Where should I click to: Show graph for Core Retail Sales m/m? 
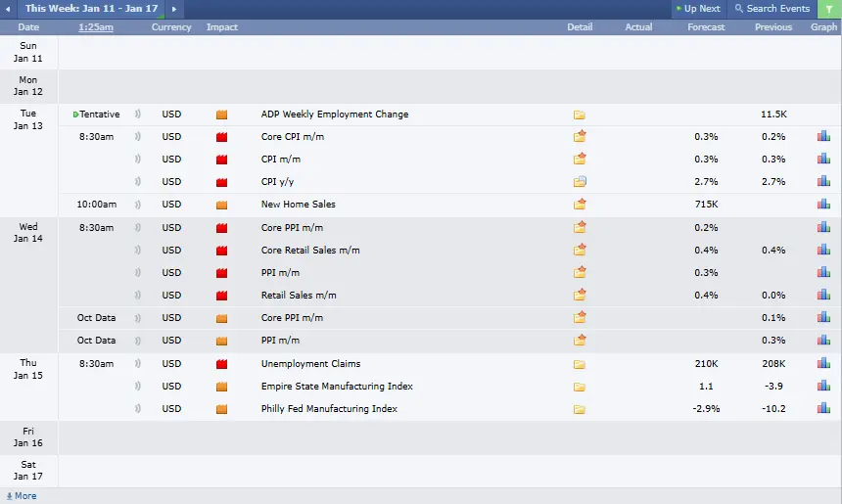823,250
